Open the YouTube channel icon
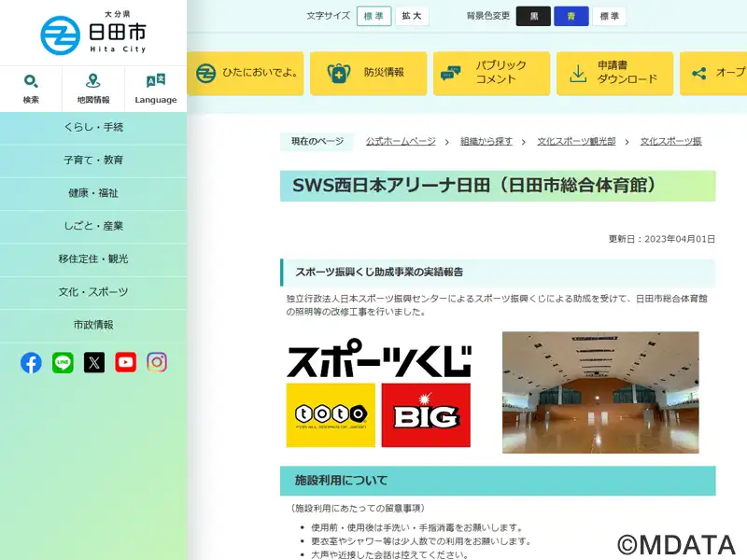Image resolution: width=747 pixels, height=560 pixels. point(126,363)
